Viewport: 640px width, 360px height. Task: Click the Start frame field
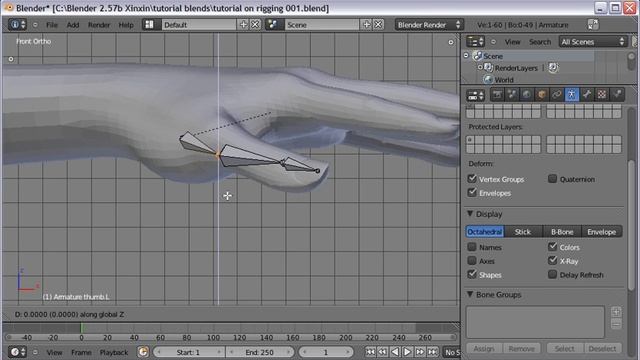click(x=188, y=352)
